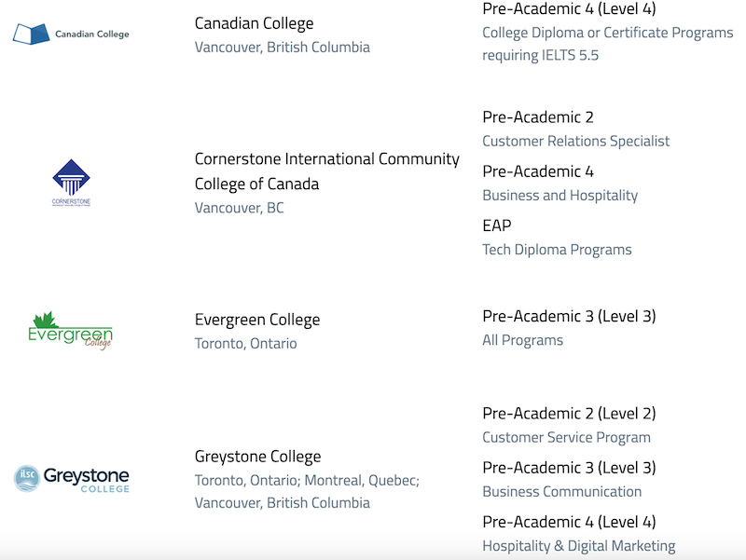Open Cornerstone International Community College of Canada

coord(327,171)
